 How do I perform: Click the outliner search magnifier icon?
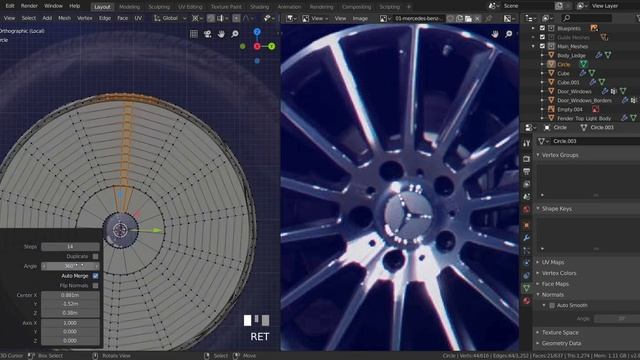click(x=567, y=18)
